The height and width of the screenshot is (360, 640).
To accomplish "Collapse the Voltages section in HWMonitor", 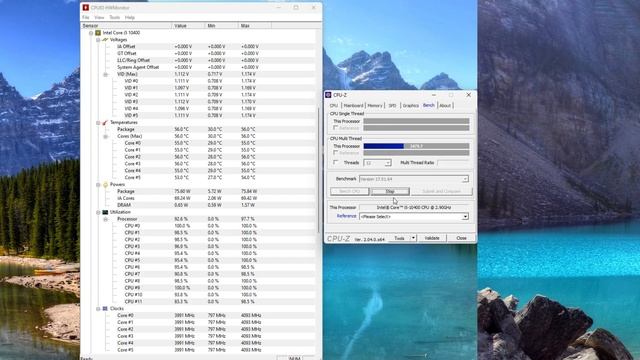I will 98,40.
